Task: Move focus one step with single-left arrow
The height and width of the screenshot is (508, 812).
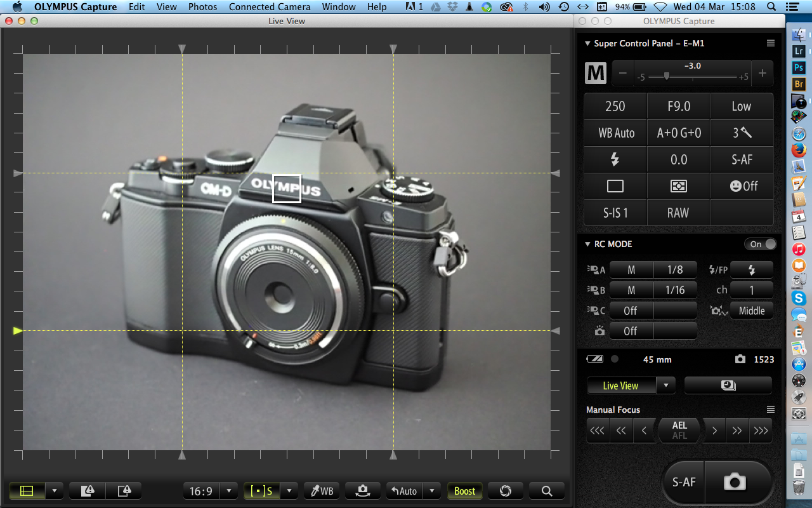Action: [644, 431]
